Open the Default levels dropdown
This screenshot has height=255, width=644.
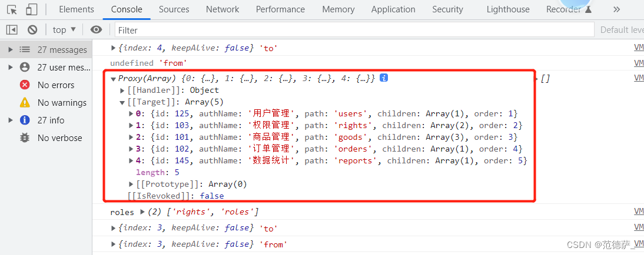click(x=622, y=29)
